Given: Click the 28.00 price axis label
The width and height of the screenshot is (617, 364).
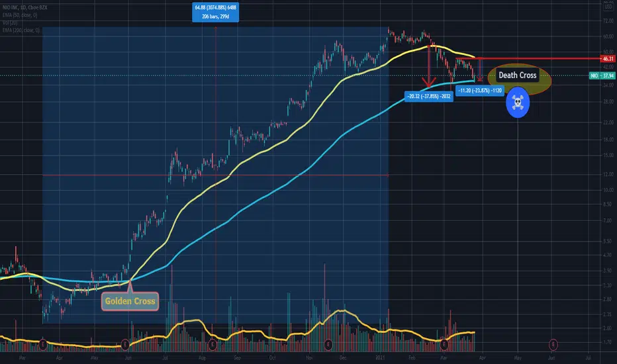Looking at the screenshot, I should tap(608, 101).
